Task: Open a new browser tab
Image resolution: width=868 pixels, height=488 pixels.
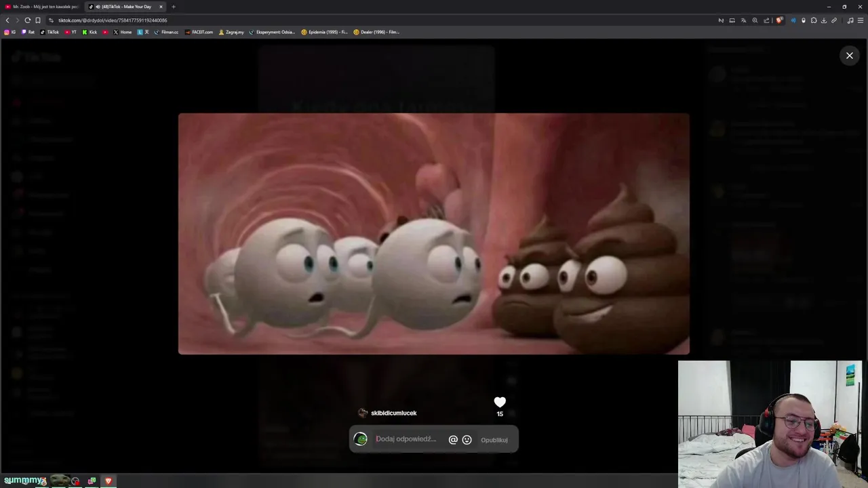Action: [174, 7]
